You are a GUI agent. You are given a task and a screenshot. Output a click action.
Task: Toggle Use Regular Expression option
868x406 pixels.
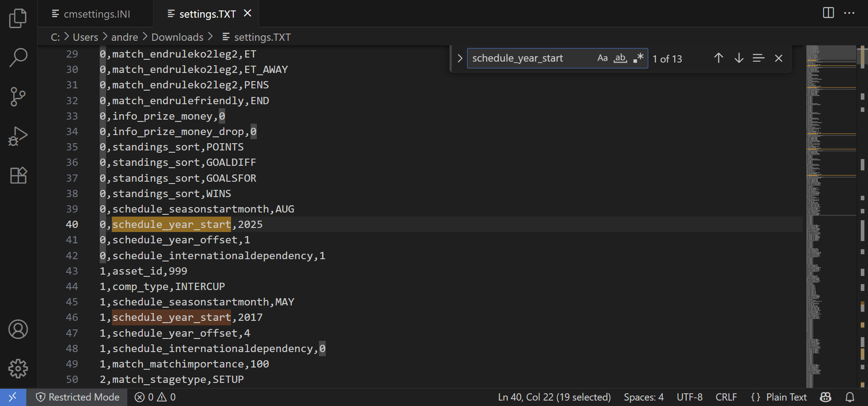pyautogui.click(x=638, y=58)
